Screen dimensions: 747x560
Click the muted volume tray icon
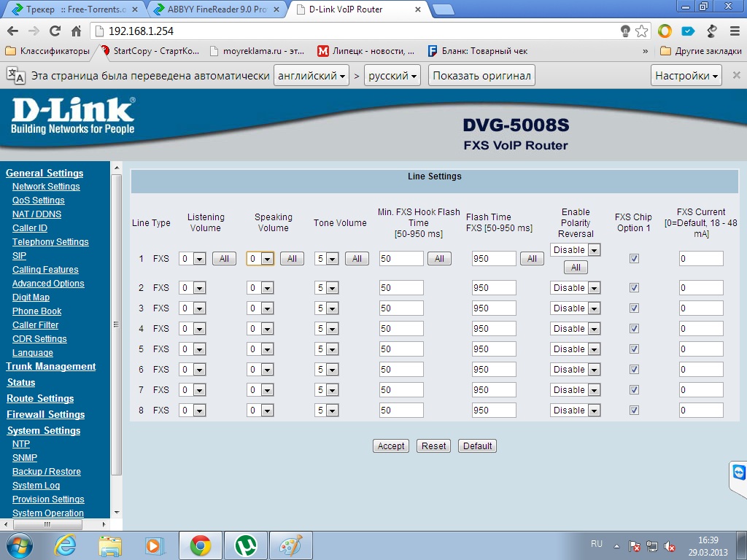pyautogui.click(x=670, y=545)
